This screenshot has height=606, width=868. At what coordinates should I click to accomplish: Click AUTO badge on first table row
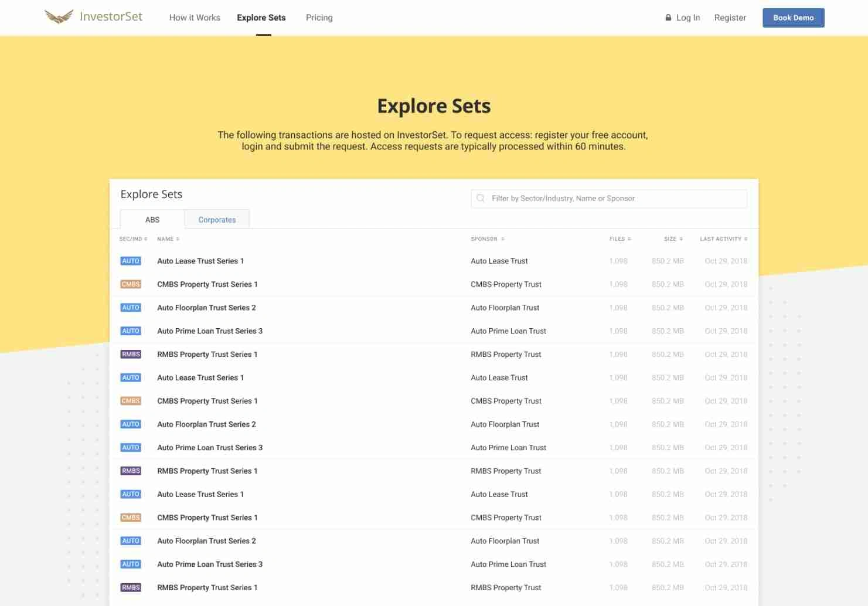click(x=131, y=261)
